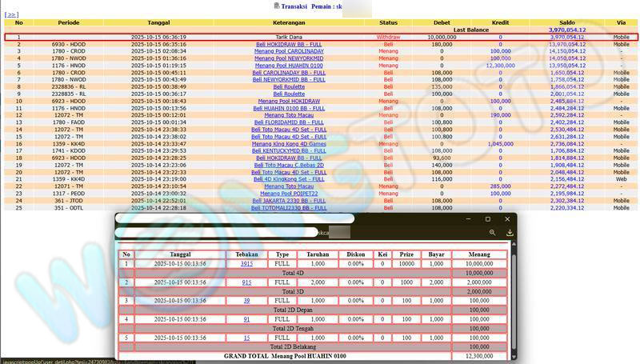The image size is (640, 364).
Task: Click the Transaksi document icon in header
Action: pos(277,6)
